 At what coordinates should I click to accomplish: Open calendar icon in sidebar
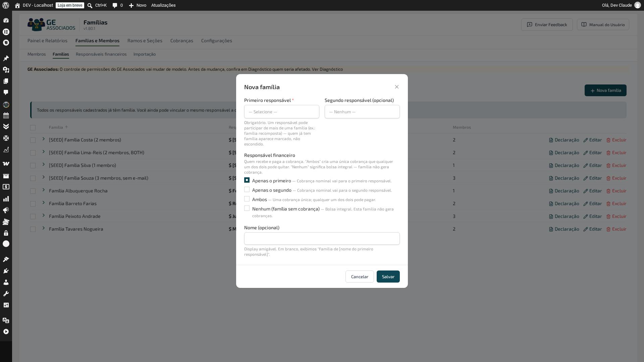click(x=6, y=115)
